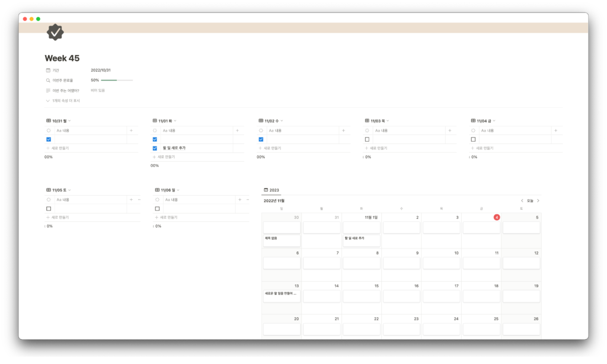
Task: Check the checkbox in the 11/05 토 table
Action: tap(49, 209)
